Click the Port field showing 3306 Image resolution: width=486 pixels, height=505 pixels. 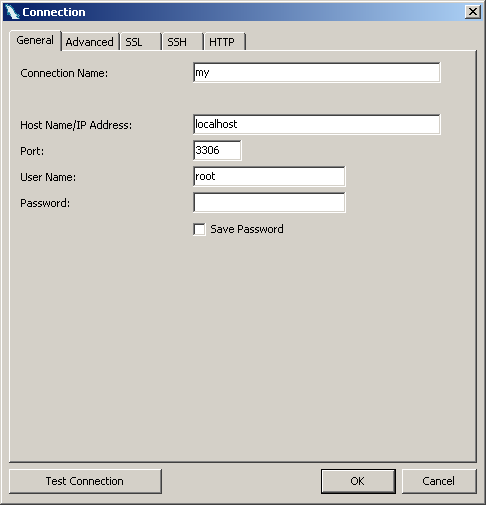217,150
